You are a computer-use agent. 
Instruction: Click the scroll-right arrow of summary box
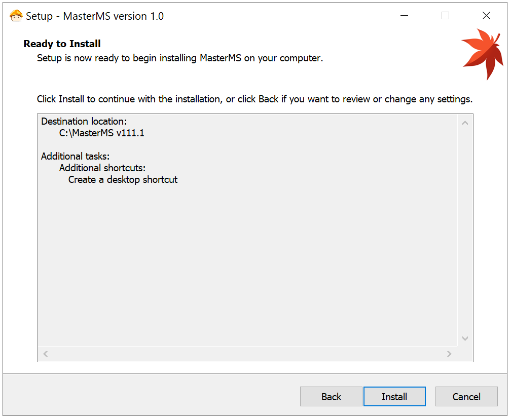[449, 354]
